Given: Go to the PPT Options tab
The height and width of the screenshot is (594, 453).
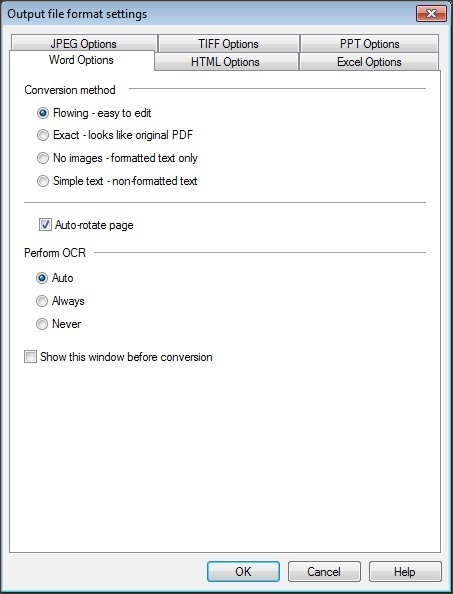Looking at the screenshot, I should [x=369, y=44].
